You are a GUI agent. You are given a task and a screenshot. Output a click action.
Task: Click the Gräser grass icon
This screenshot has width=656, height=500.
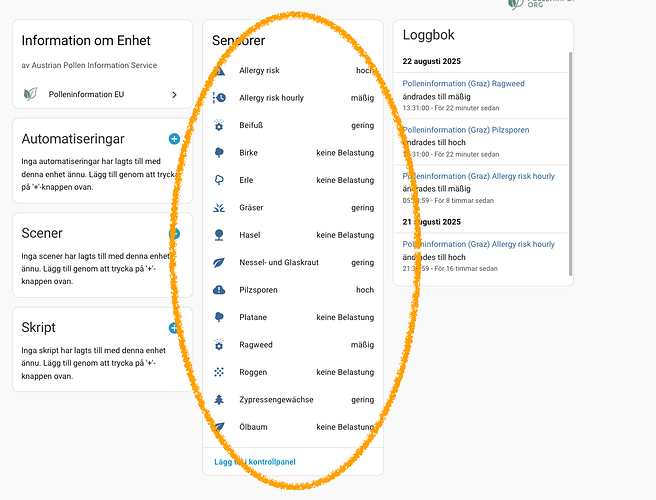[220, 208]
